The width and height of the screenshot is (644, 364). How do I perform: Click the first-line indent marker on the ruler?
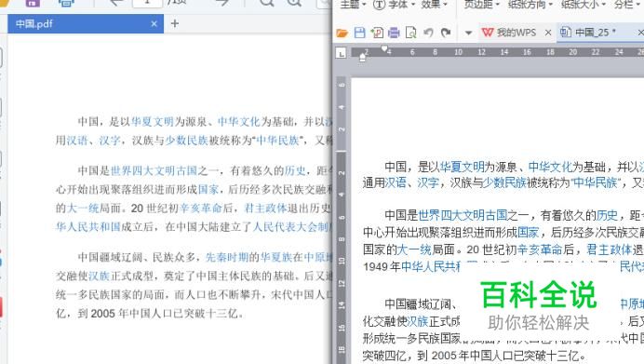coord(384,49)
